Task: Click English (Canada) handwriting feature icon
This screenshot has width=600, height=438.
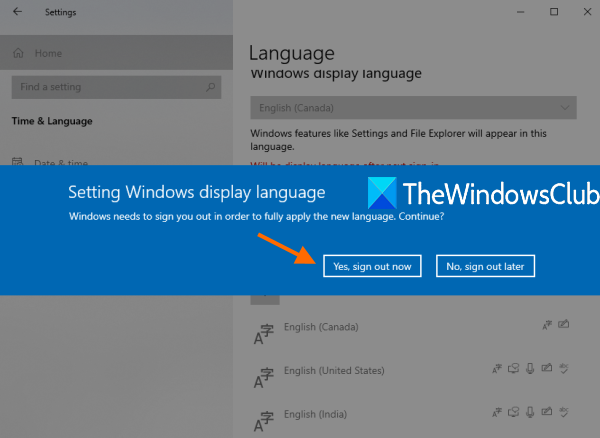Action: [563, 324]
